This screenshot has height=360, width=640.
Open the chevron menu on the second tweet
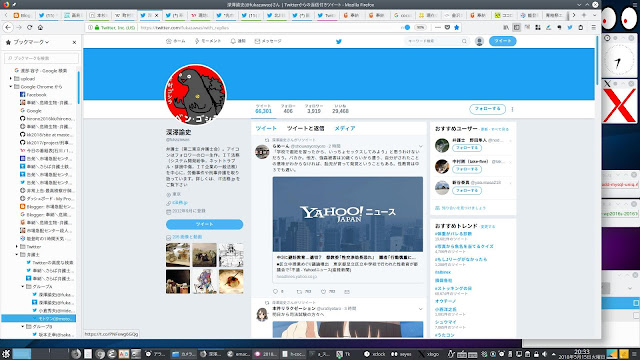pyautogui.click(x=420, y=309)
